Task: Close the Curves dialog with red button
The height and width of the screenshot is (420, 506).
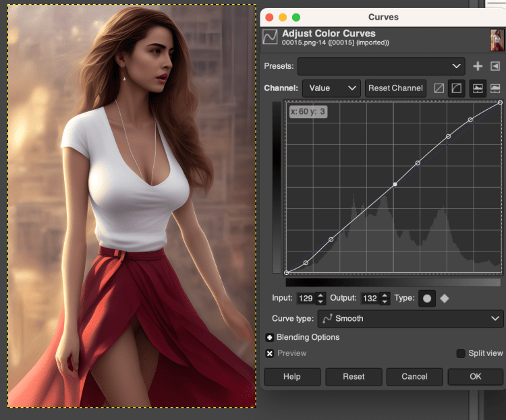Action: pyautogui.click(x=269, y=17)
